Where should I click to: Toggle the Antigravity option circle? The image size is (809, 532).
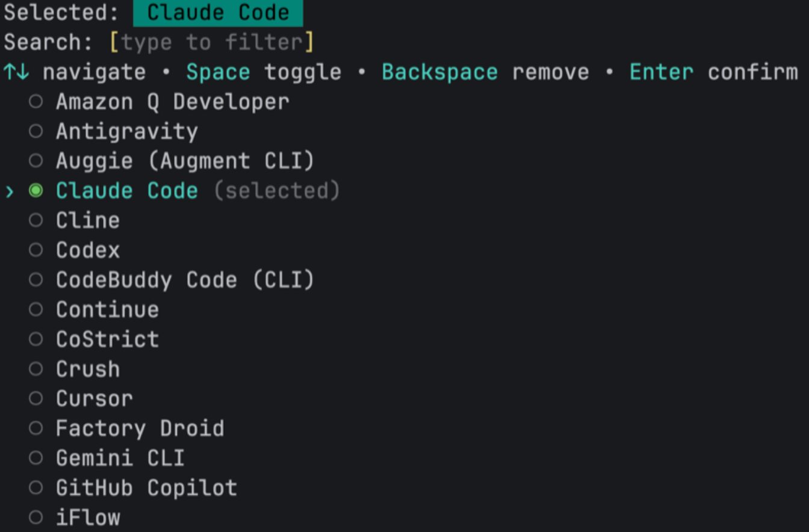(36, 131)
